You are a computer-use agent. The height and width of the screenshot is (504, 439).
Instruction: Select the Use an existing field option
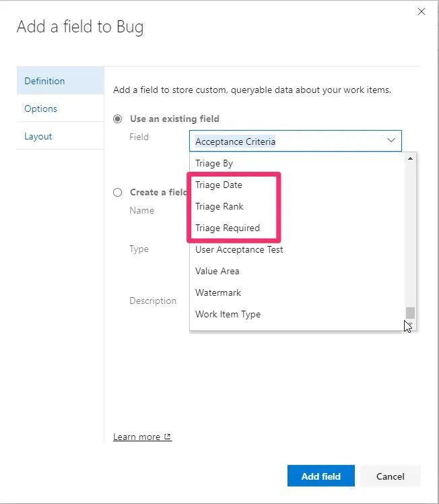118,119
